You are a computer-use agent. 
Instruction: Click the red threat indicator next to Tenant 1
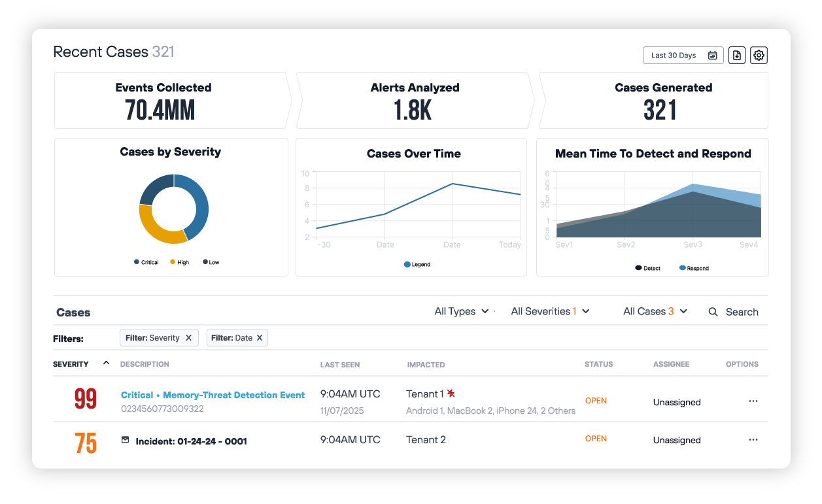point(453,393)
